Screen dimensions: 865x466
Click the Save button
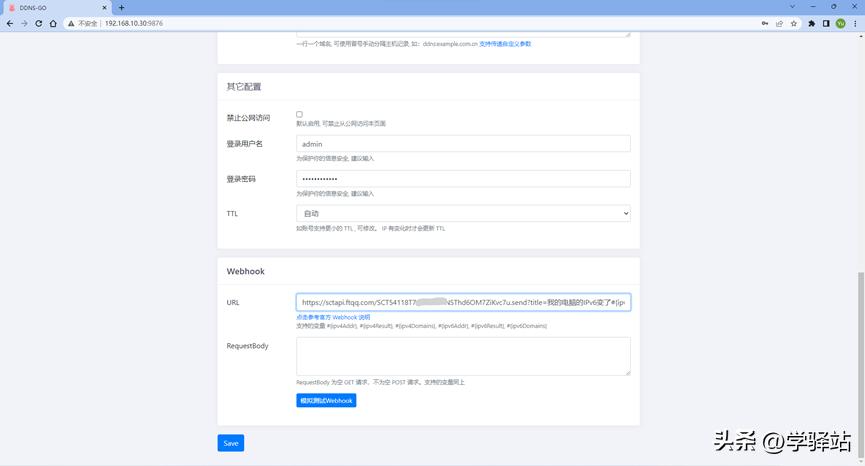pos(231,443)
